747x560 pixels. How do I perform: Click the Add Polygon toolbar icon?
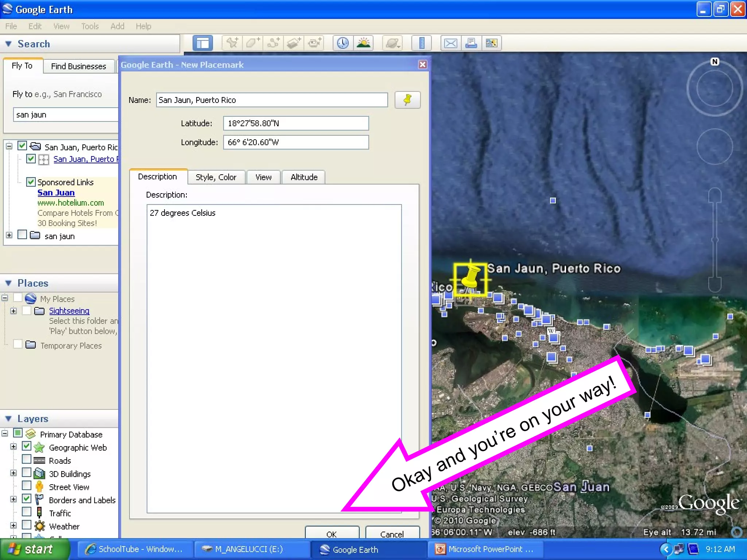[252, 43]
